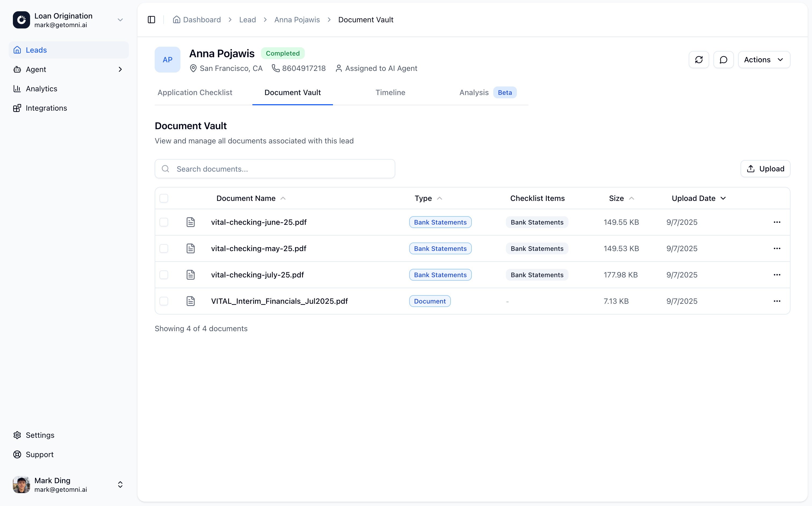Expand Loan Origination workspace switcher

coord(120,20)
